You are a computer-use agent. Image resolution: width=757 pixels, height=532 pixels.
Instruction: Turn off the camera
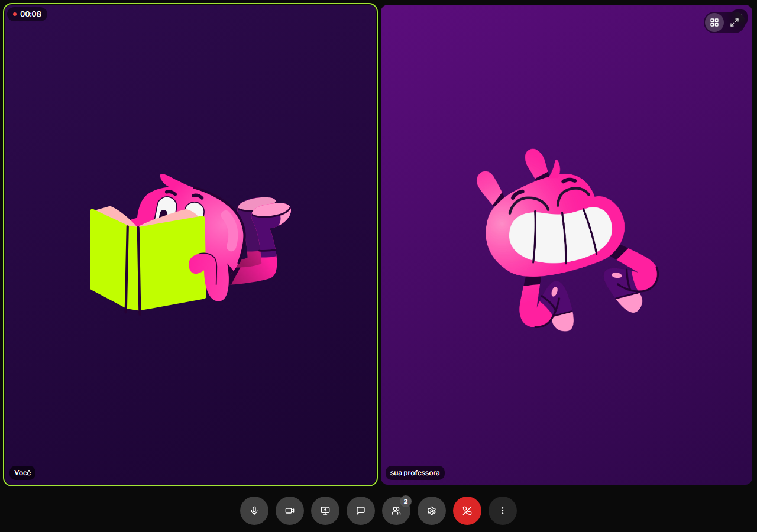[290, 511]
